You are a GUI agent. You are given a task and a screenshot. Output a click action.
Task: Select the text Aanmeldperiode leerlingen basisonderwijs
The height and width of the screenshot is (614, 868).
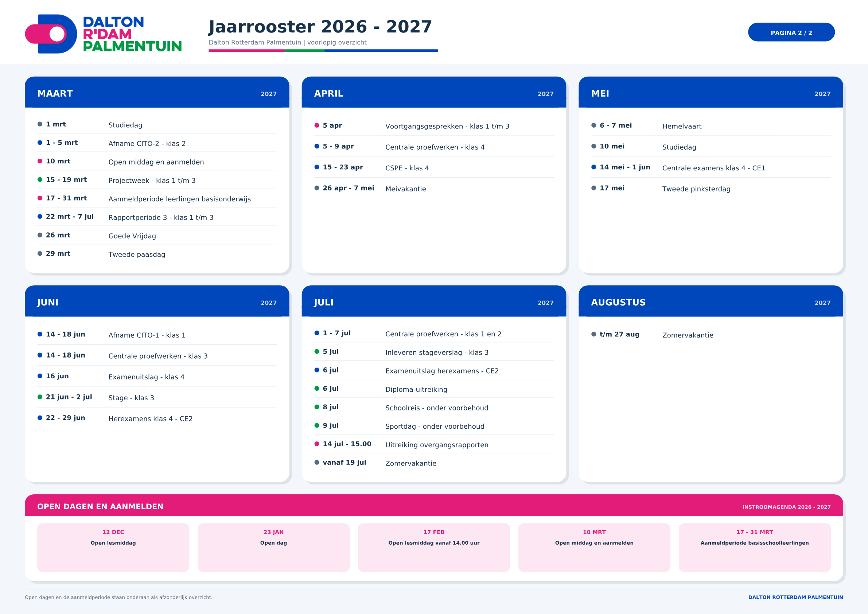click(180, 199)
